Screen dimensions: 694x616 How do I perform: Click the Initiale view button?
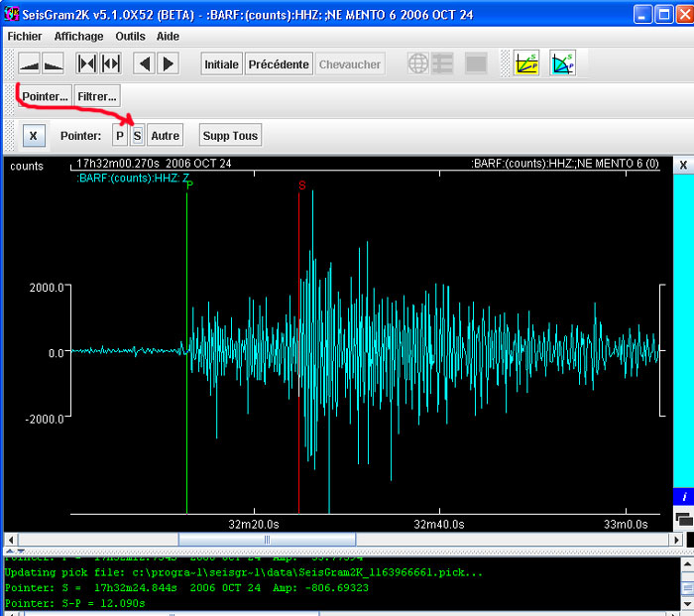click(221, 64)
